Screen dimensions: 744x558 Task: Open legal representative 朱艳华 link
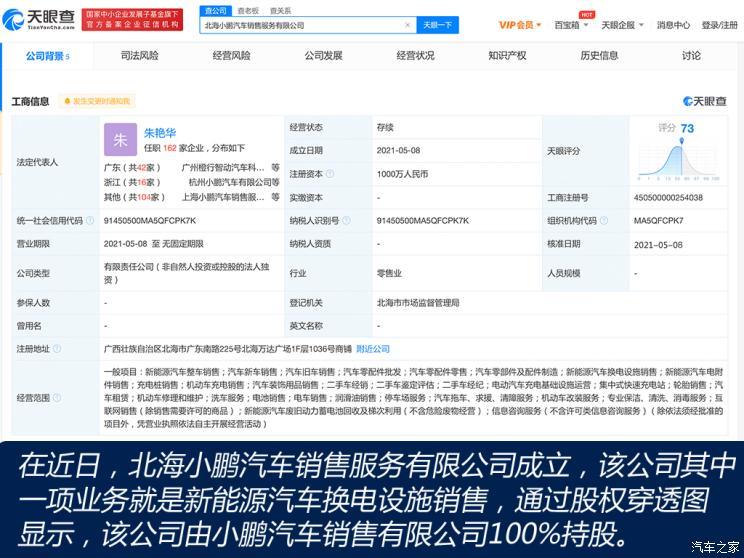(x=160, y=133)
